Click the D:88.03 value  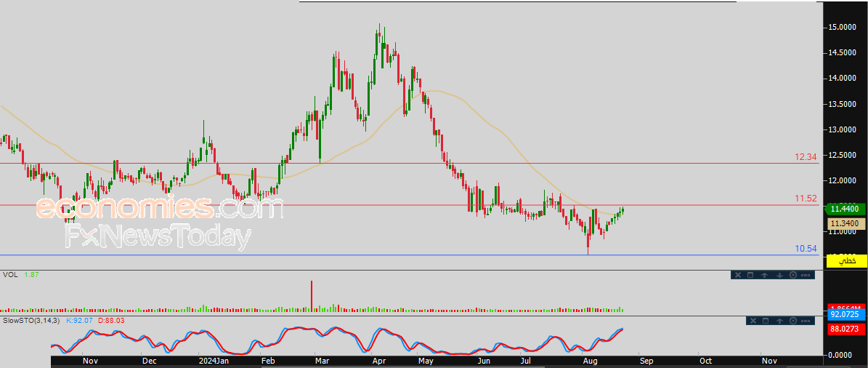[x=112, y=320]
